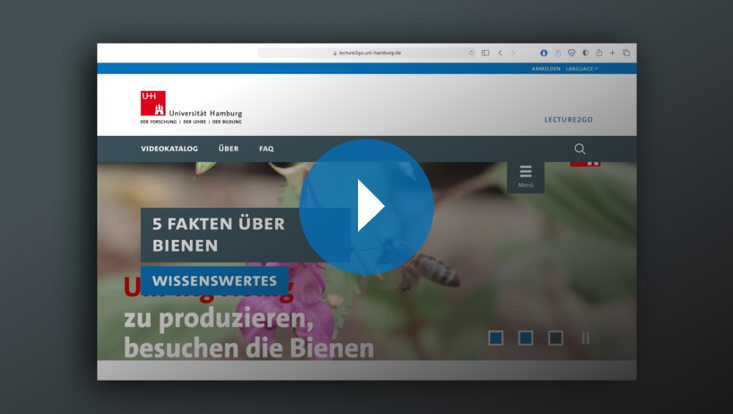Click the browser back arrow
Image resolution: width=733 pixels, height=414 pixels.
[x=500, y=53]
